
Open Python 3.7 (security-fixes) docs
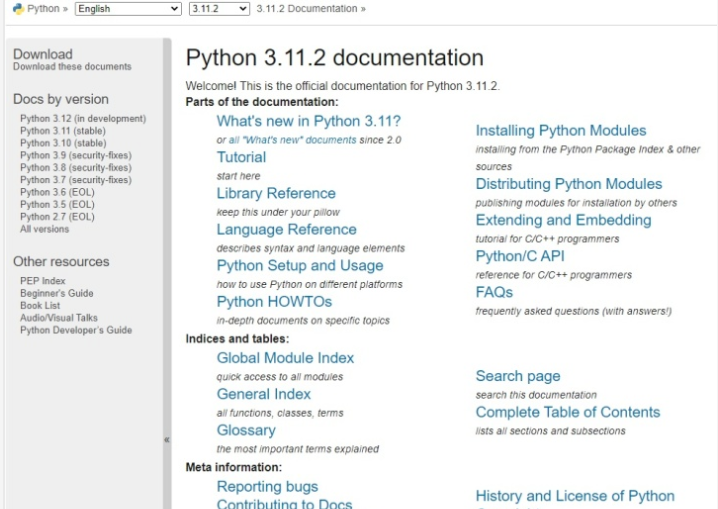coord(76,180)
